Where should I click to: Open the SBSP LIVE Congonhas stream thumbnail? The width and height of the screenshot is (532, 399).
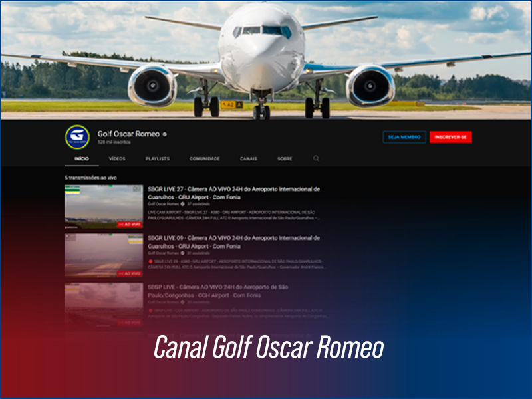coord(104,305)
